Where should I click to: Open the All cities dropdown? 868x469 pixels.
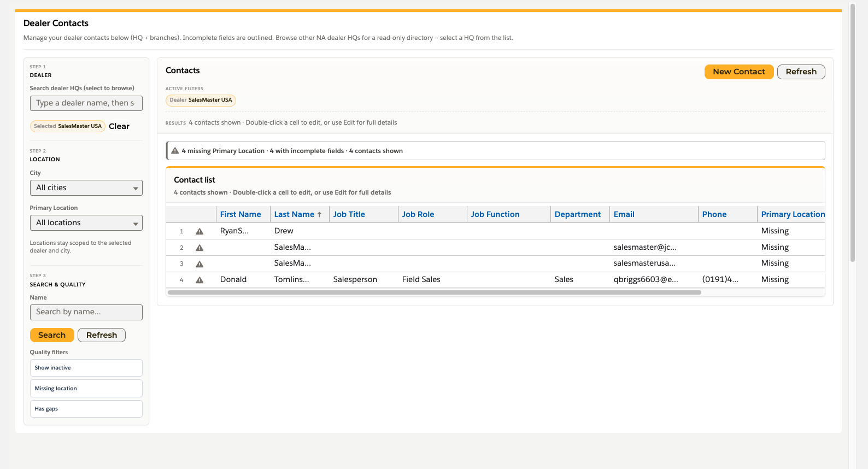[86, 188]
